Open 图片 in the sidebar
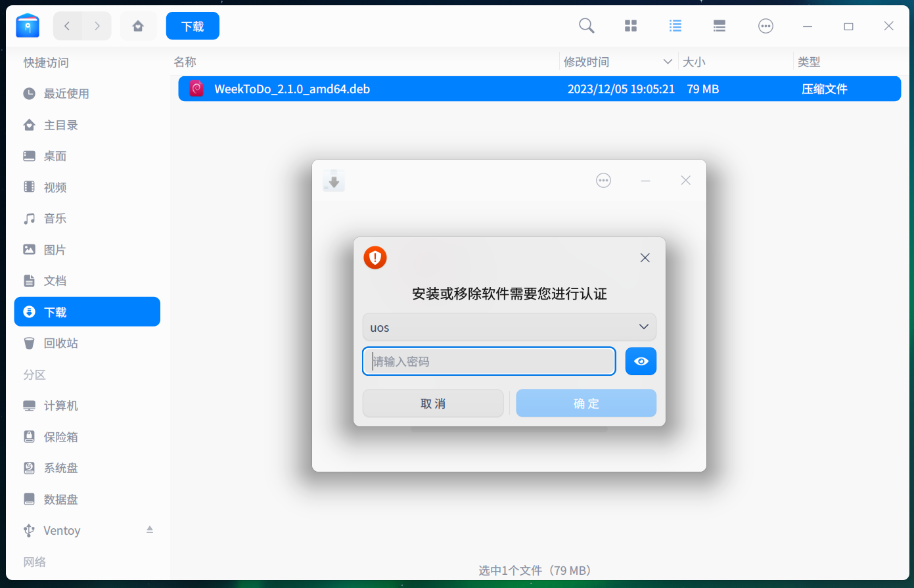Image resolution: width=914 pixels, height=588 pixels. 87,250
